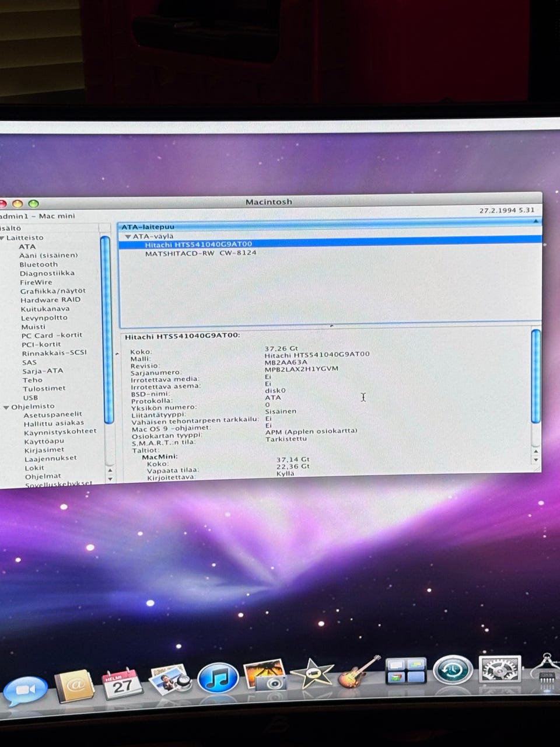Select Grafiikka/näytöt in sidebar
Screen dimensions: 560x747
pos(53,291)
